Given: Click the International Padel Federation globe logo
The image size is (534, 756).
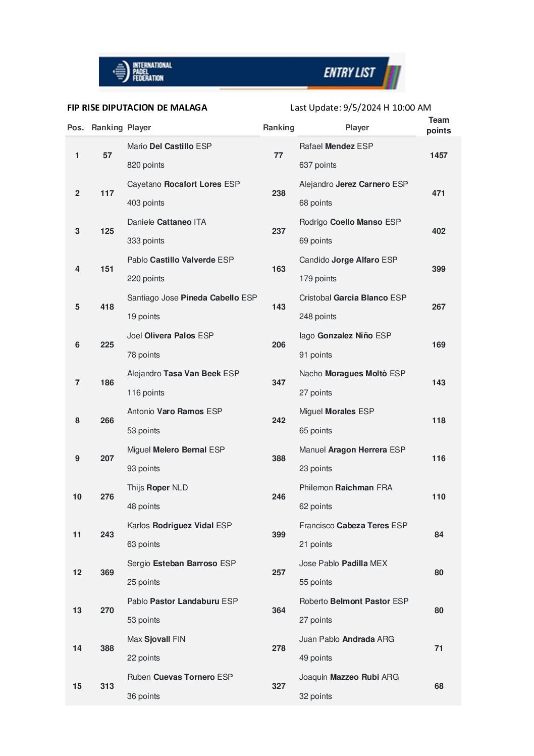Looking at the screenshot, I should click(x=121, y=71).
